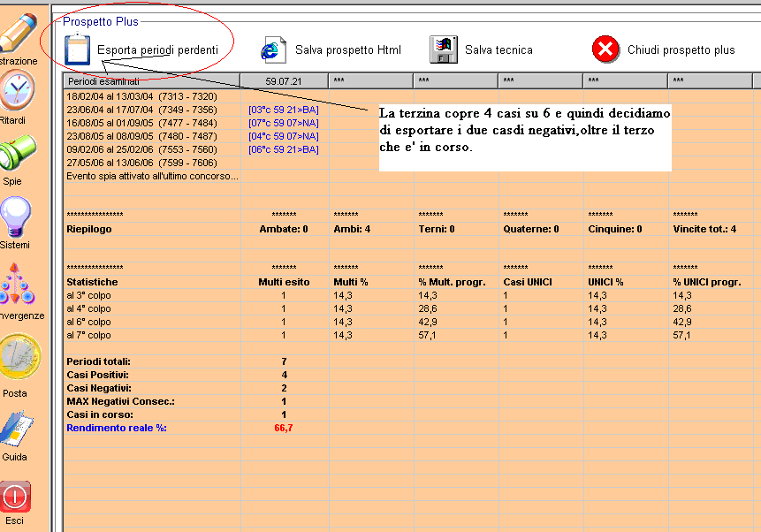Screen dimensions: 761x532
Task: Select the period row 09/02/06 al 25/02/06
Action: tap(141, 149)
